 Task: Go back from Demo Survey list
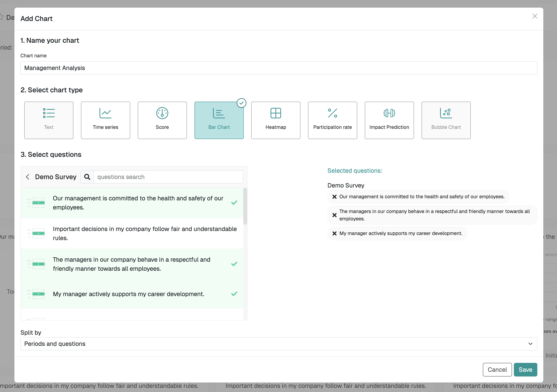[28, 177]
